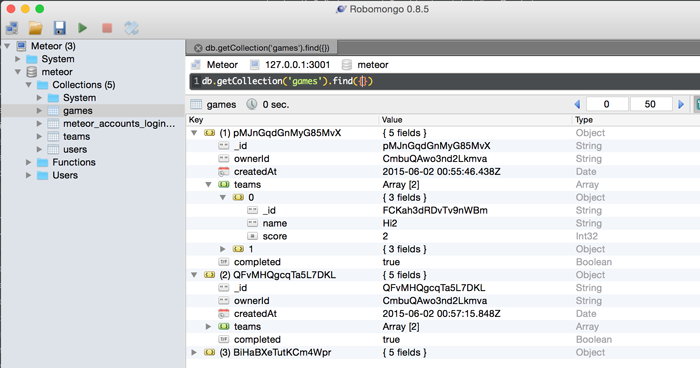Click the meteor database label above editor

point(373,65)
